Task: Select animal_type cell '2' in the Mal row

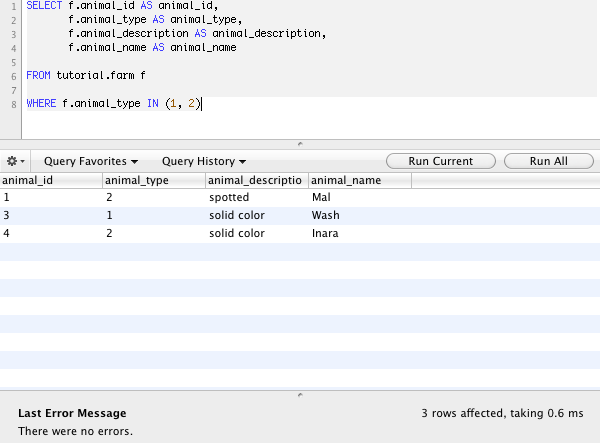Action: coord(154,197)
